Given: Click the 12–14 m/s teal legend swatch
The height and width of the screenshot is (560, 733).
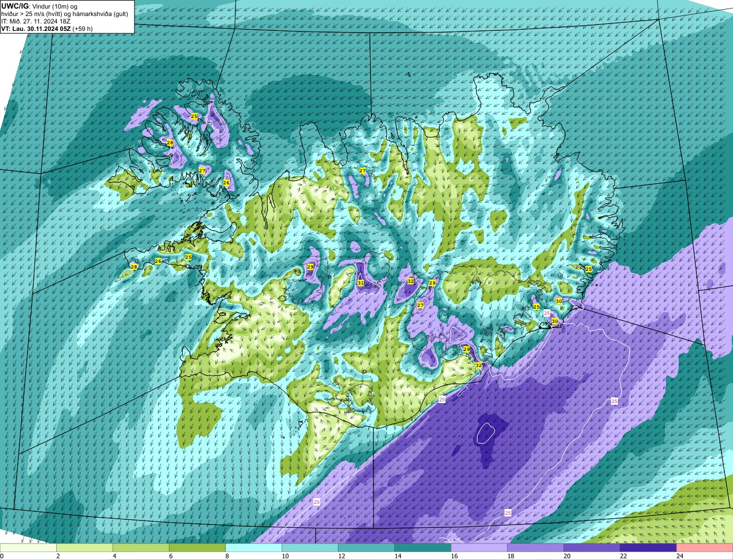Looking at the screenshot, I should click(x=367, y=547).
